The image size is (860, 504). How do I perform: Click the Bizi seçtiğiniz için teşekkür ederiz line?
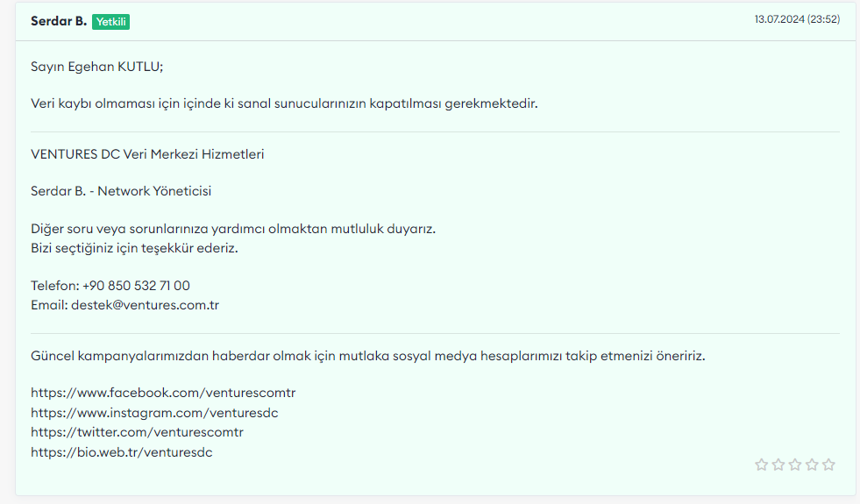pyautogui.click(x=134, y=248)
